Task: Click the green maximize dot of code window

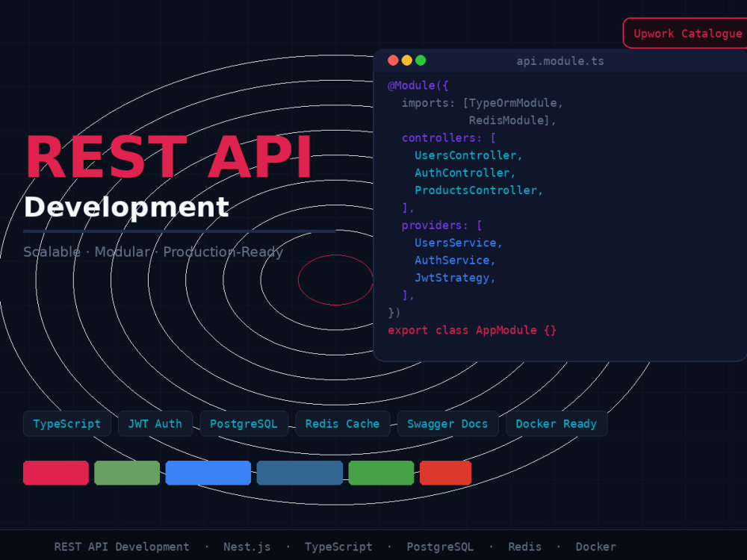Action: 421,60
